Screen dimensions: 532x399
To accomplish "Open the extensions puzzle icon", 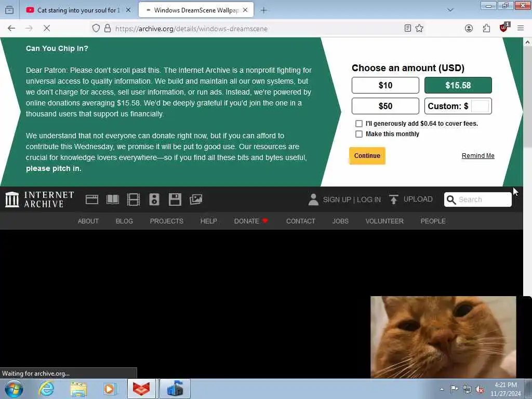I will [486, 29].
